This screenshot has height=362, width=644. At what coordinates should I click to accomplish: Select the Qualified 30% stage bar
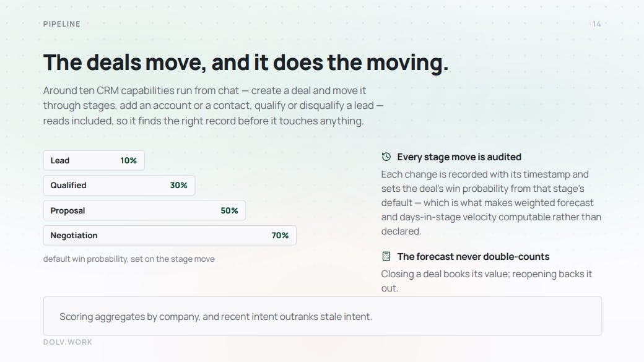119,186
